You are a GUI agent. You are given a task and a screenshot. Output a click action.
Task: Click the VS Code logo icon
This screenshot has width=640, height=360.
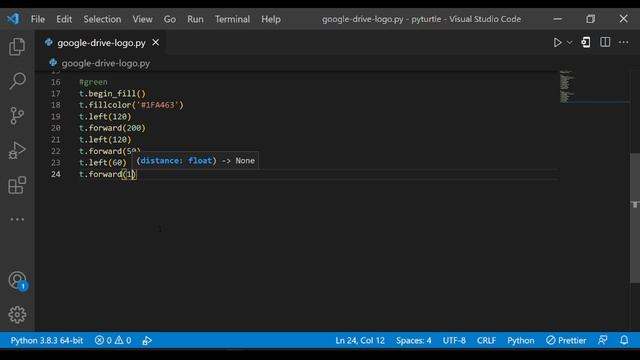(x=13, y=19)
